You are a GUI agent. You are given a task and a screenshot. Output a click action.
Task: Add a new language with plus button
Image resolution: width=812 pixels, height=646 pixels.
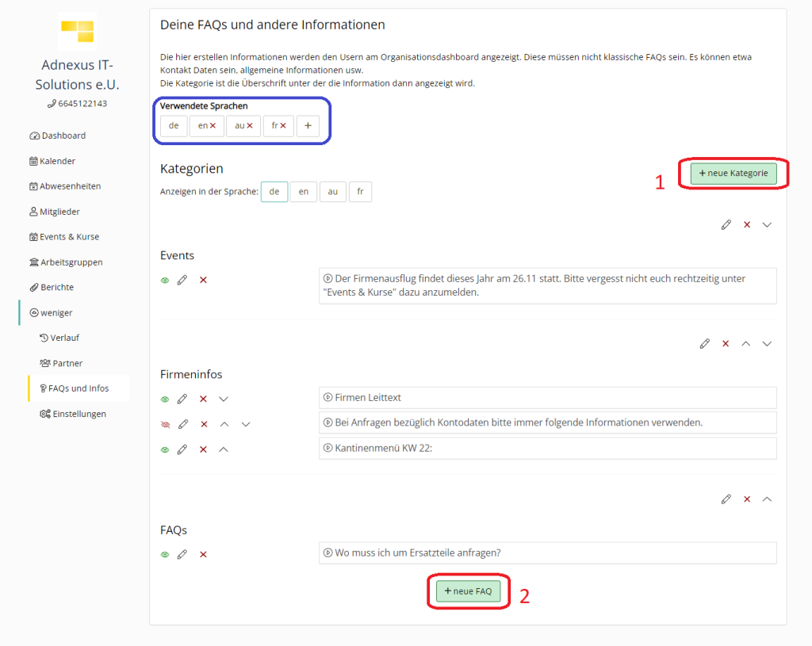point(308,126)
